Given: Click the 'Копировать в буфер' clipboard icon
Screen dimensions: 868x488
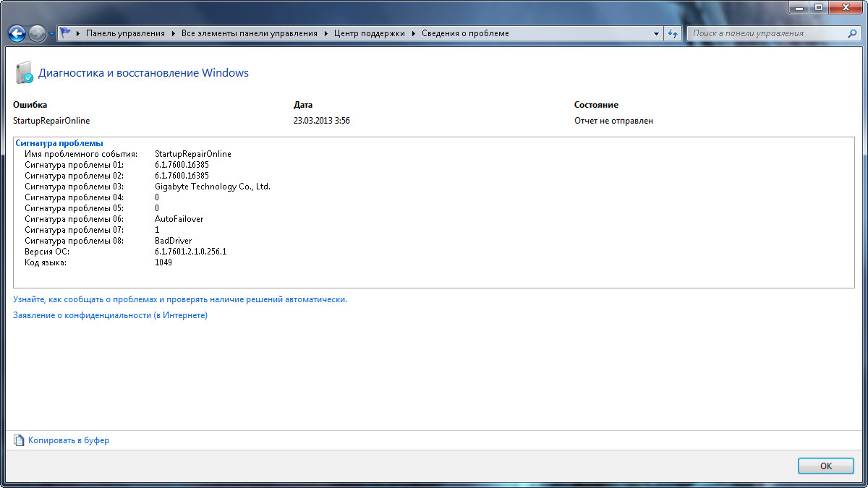Looking at the screenshot, I should pos(19,440).
